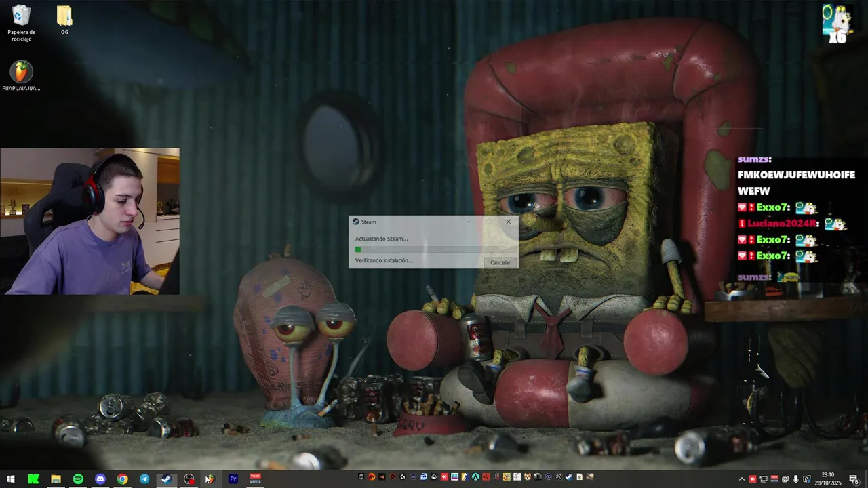
Task: Click the x6 combo overlay thumbnail
Action: pyautogui.click(x=837, y=24)
